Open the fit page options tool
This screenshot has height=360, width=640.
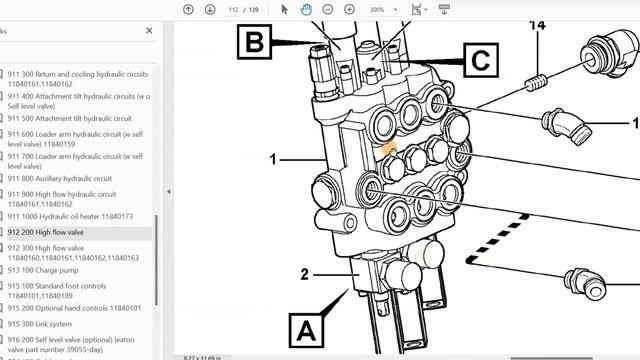coord(416,9)
